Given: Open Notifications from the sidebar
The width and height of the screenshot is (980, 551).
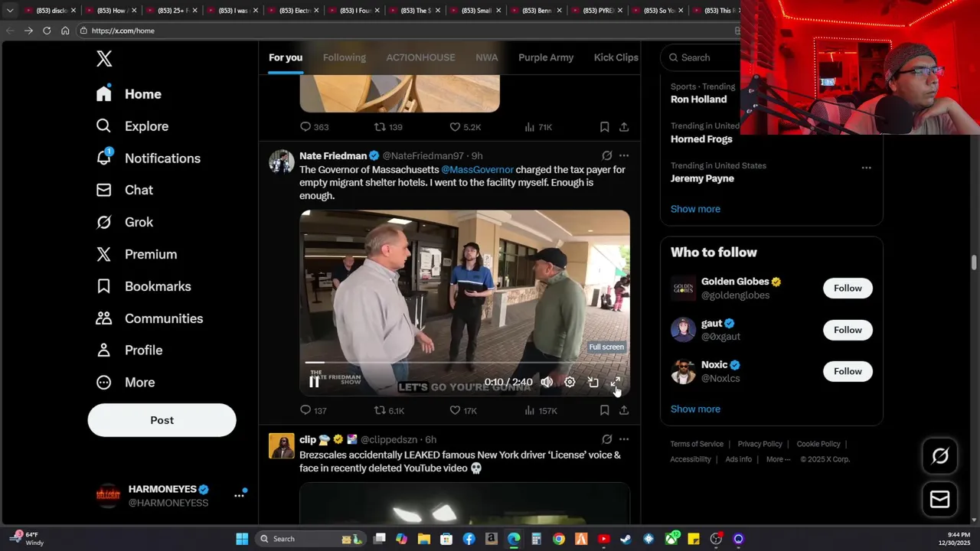Looking at the screenshot, I should pyautogui.click(x=148, y=158).
